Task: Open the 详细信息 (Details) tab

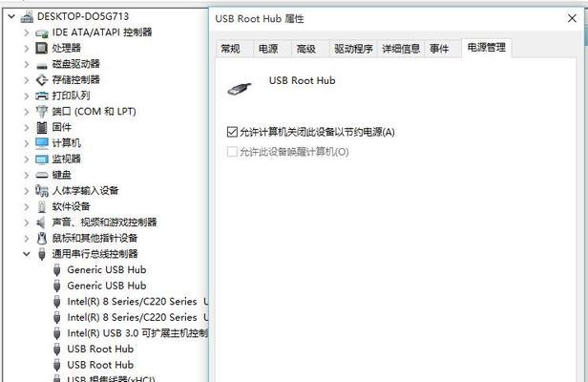Action: 401,49
